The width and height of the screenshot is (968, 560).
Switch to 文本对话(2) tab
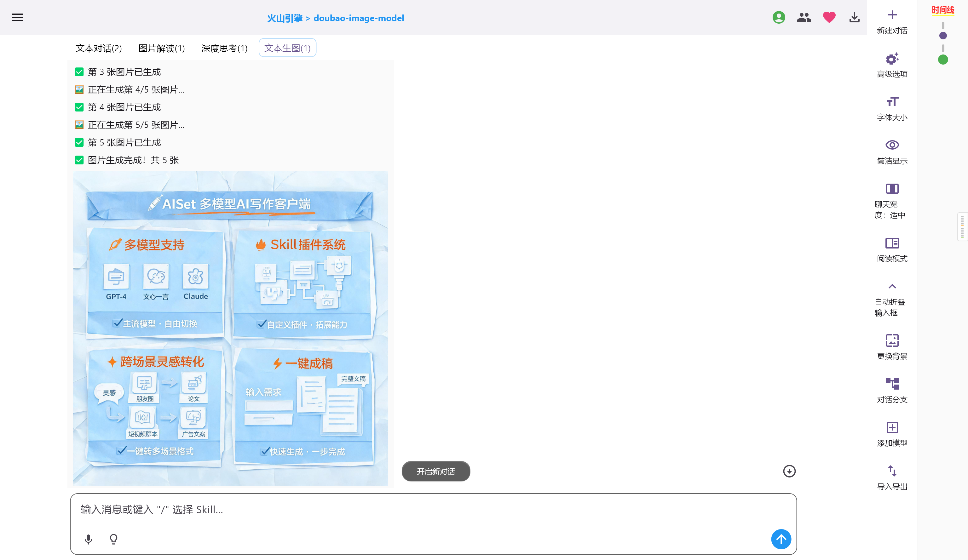pos(99,48)
